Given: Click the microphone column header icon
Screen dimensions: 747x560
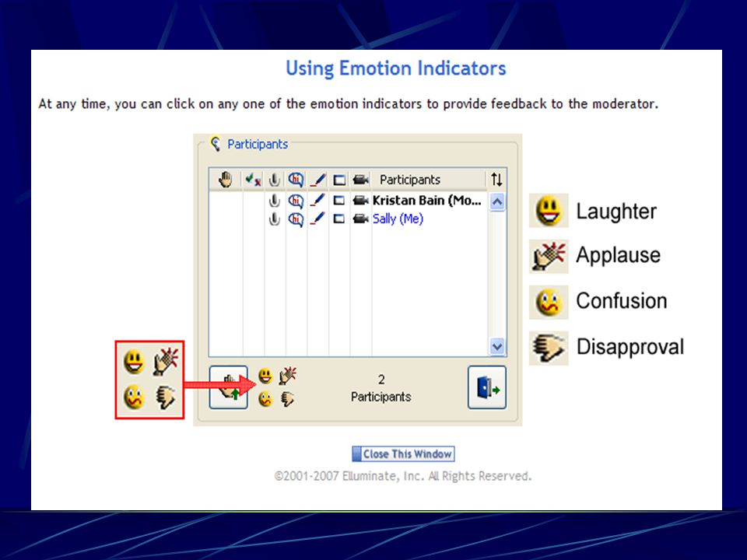Looking at the screenshot, I should click(274, 180).
